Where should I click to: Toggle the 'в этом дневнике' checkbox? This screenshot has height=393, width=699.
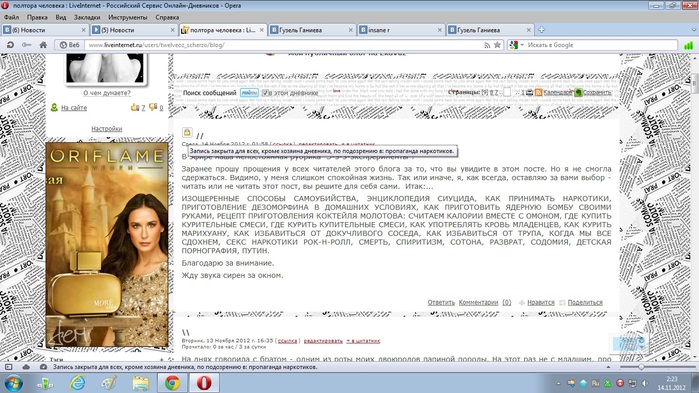[265, 93]
